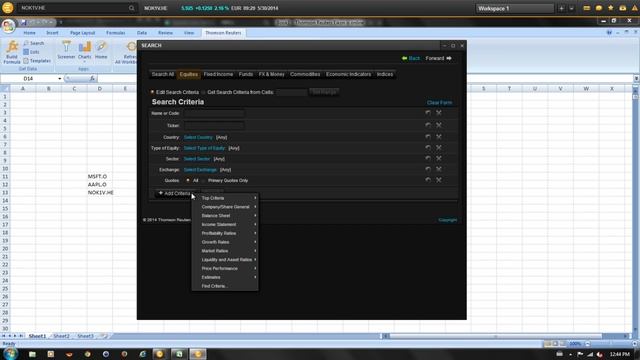Click the star favorites icon in Eikon toolbar

(611, 8)
